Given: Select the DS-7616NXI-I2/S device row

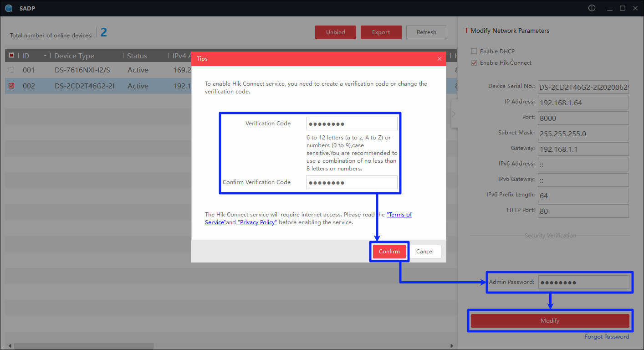Looking at the screenshot, I should (231, 70).
